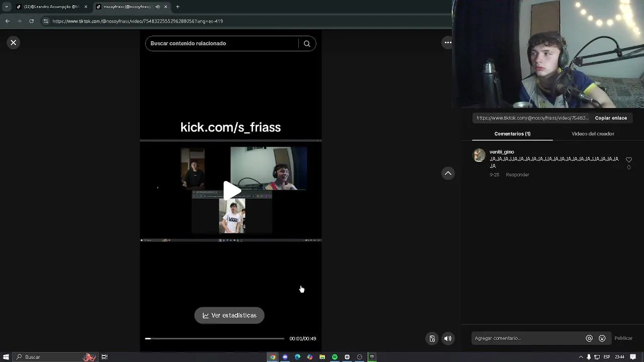
Task: Click Copiar enlace button
Action: click(x=611, y=118)
